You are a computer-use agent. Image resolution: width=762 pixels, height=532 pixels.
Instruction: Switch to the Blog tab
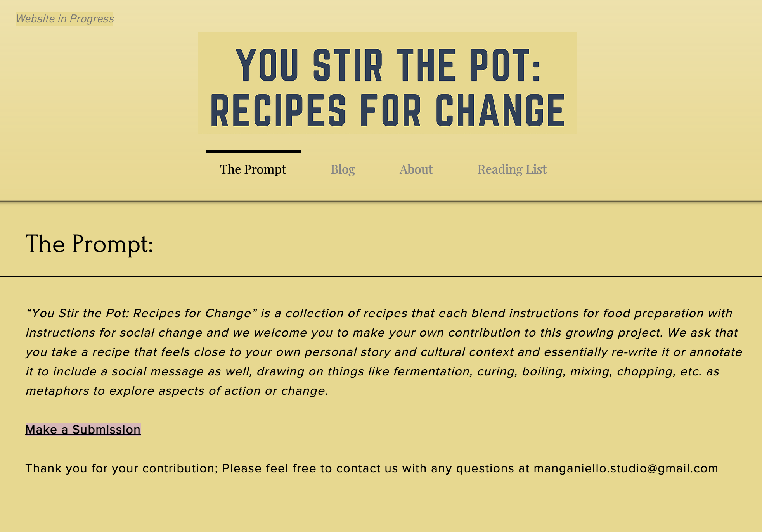[x=343, y=169]
